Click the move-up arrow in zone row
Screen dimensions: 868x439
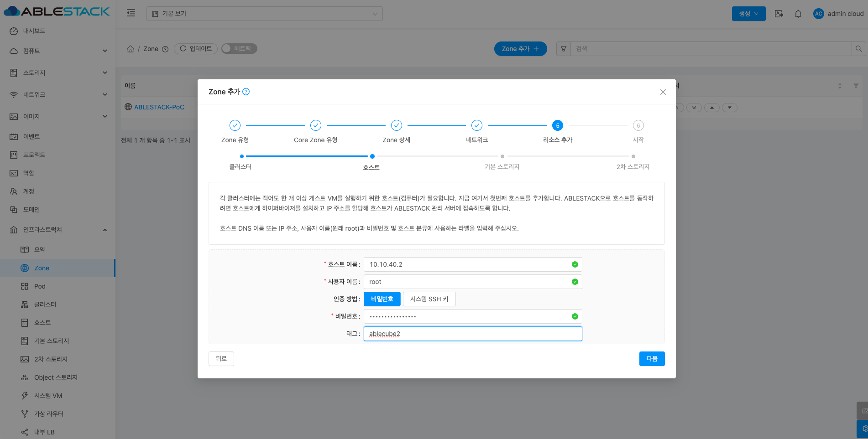(x=712, y=108)
